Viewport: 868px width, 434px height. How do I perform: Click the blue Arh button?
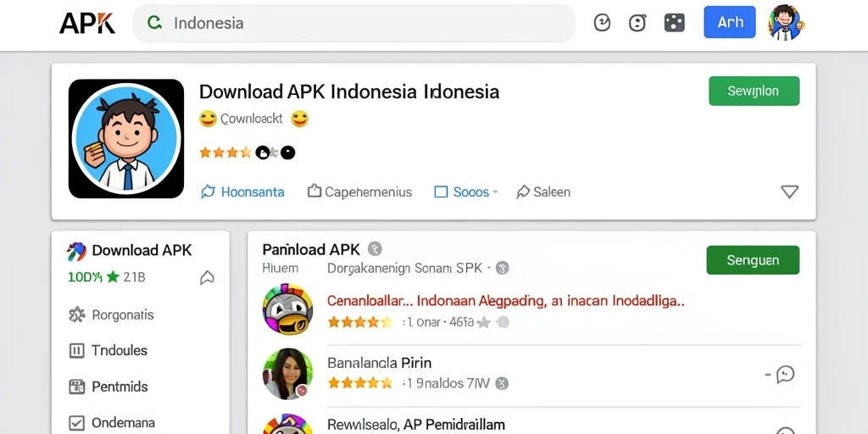pos(730,22)
